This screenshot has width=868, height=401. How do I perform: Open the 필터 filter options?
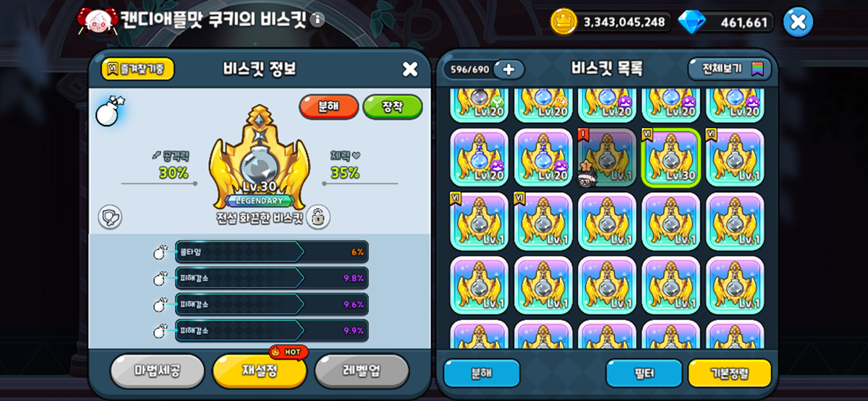point(644,373)
